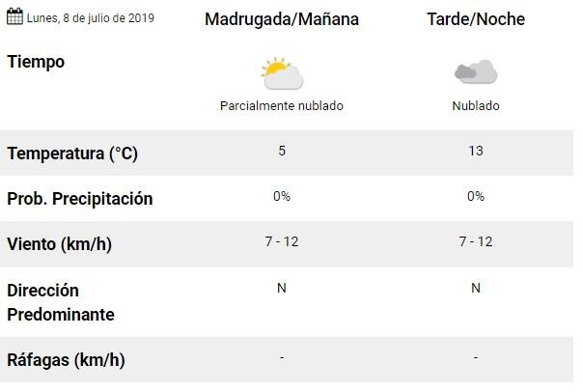Select the Madrugada/Mañana column header

click(x=282, y=19)
